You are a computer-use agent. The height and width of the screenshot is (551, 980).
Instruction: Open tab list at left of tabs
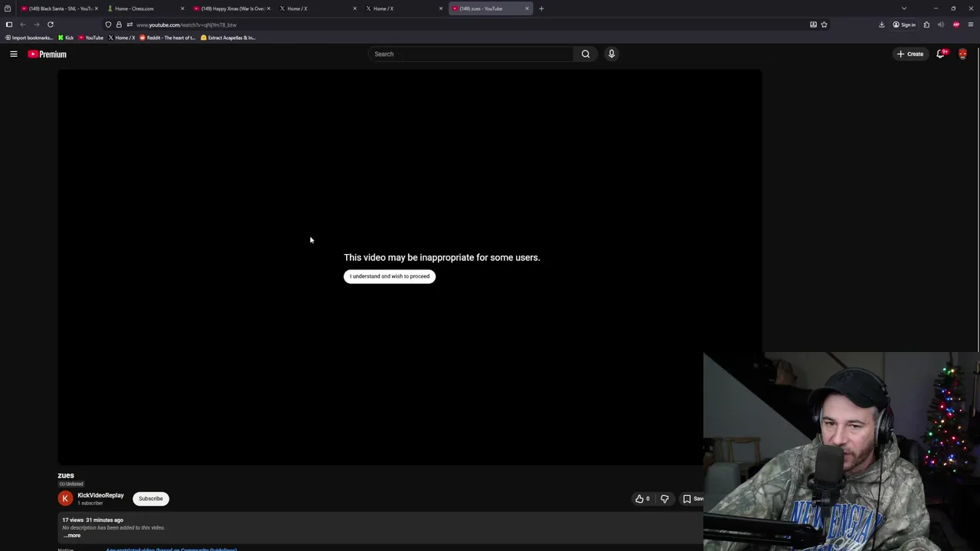click(8, 8)
